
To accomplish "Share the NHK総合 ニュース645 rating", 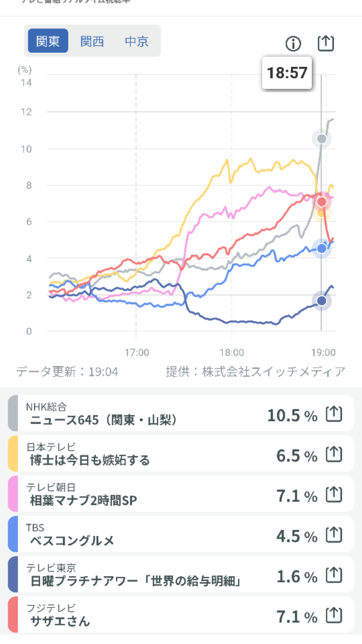I will click(x=334, y=414).
